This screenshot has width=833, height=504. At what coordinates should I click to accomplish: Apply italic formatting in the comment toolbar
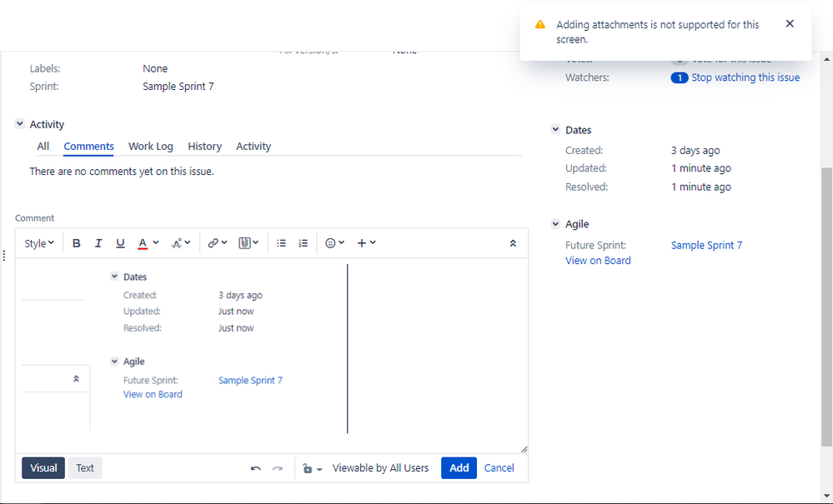pyautogui.click(x=98, y=242)
